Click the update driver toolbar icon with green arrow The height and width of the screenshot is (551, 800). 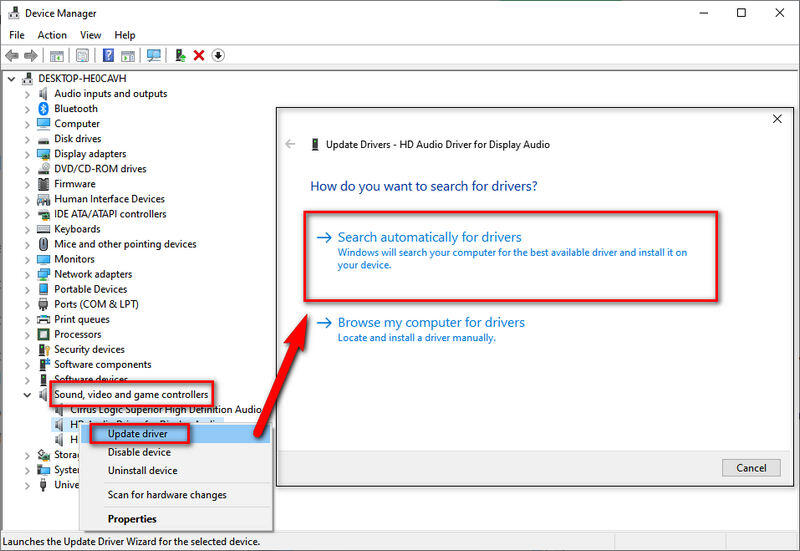(180, 55)
